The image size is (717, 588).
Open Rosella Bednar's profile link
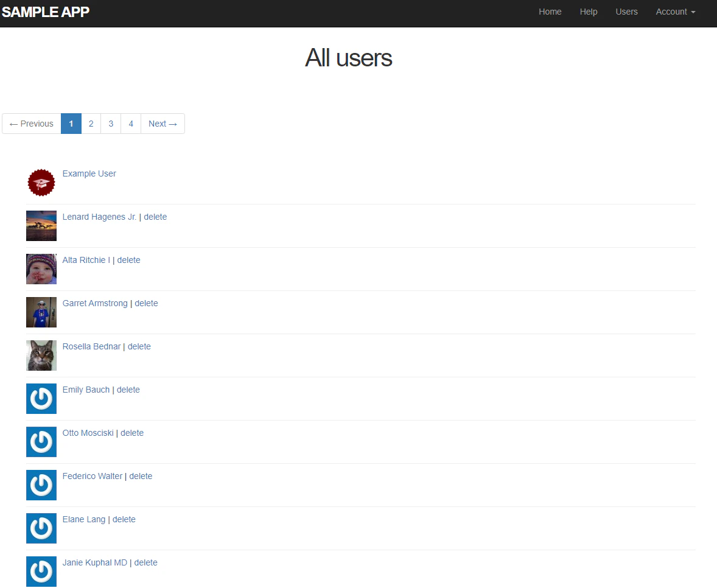pyautogui.click(x=91, y=346)
